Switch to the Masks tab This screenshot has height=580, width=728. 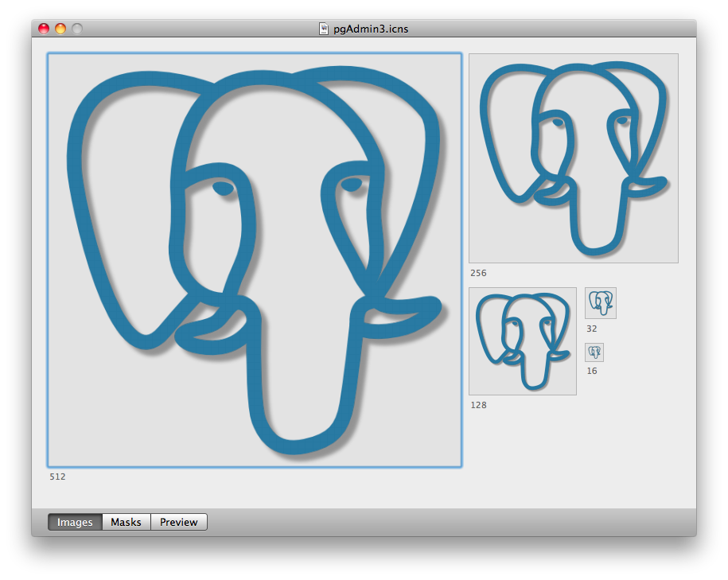[126, 522]
